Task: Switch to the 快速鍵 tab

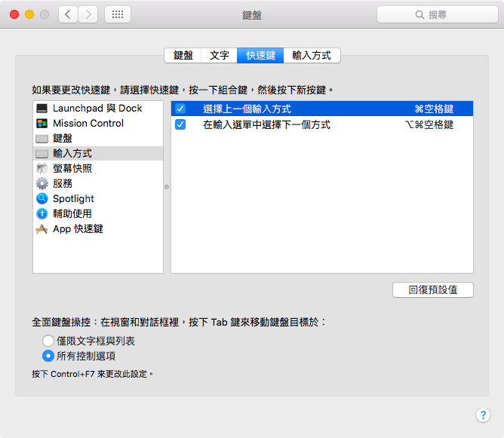Action: click(x=260, y=55)
